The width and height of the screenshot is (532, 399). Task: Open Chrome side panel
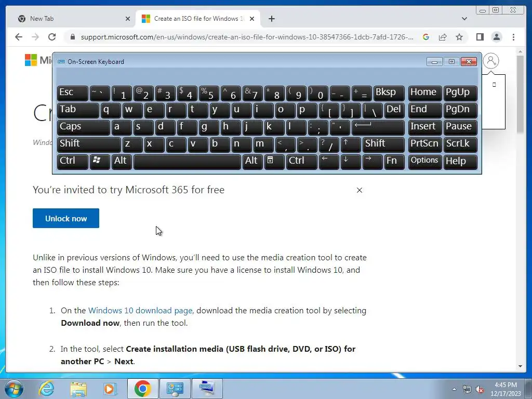[x=480, y=37]
